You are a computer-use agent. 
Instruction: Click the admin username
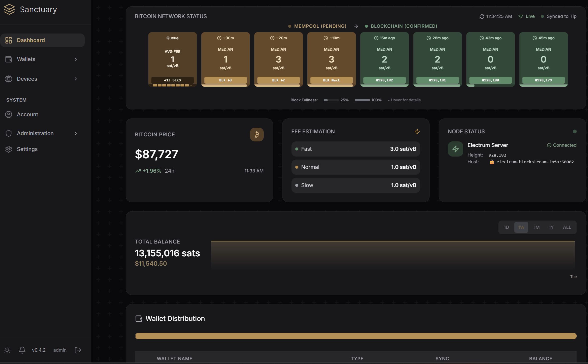(60, 350)
